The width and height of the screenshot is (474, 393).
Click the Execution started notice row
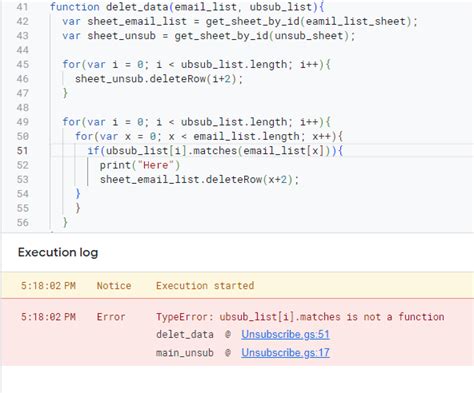pyautogui.click(x=237, y=286)
